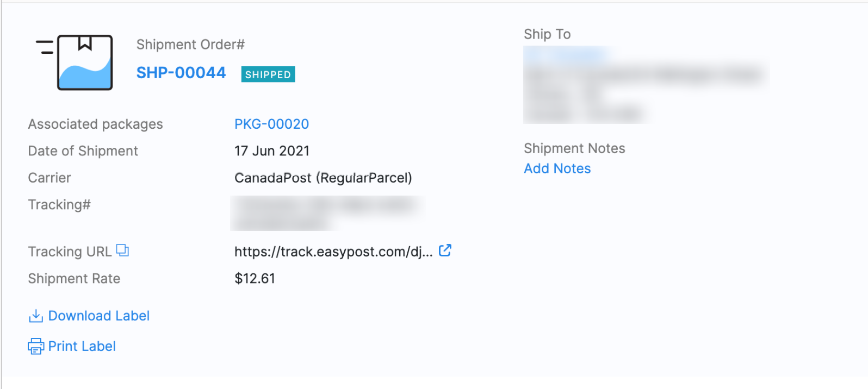Click the CanadaPost (RegularParcel) carrier text

[323, 178]
